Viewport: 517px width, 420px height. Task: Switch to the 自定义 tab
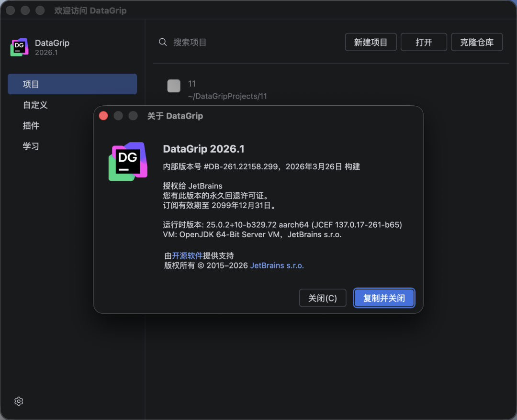click(35, 105)
